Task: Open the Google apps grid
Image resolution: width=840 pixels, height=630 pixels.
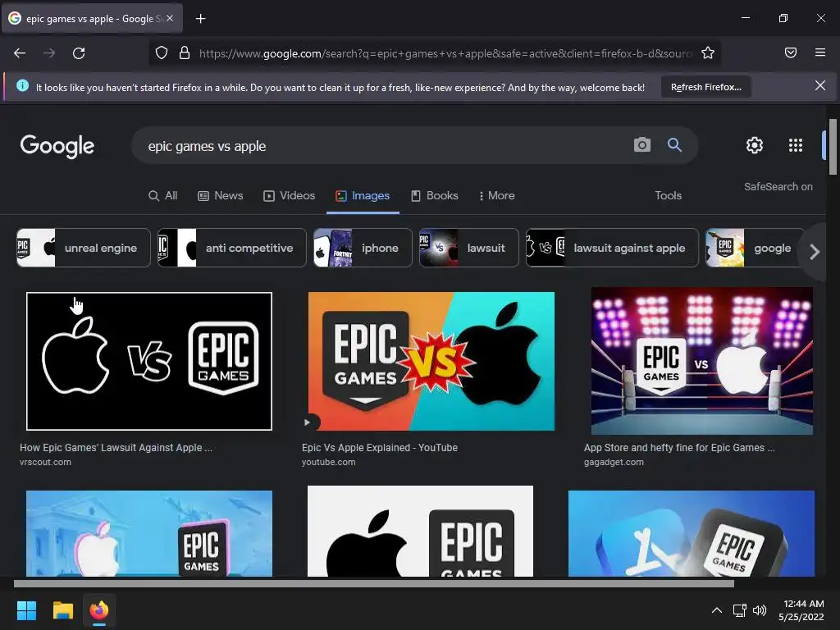Action: click(x=796, y=145)
